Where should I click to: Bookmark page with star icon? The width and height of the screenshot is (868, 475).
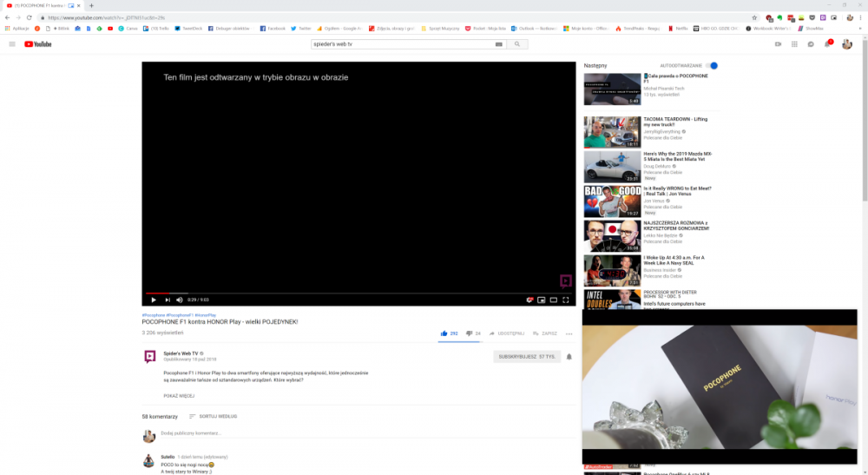(x=754, y=17)
